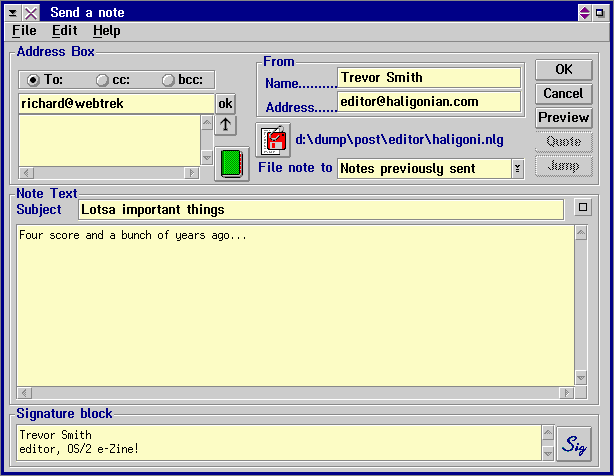Click the disabled Quote button
Screen dimensions: 614x476
[x=563, y=142]
